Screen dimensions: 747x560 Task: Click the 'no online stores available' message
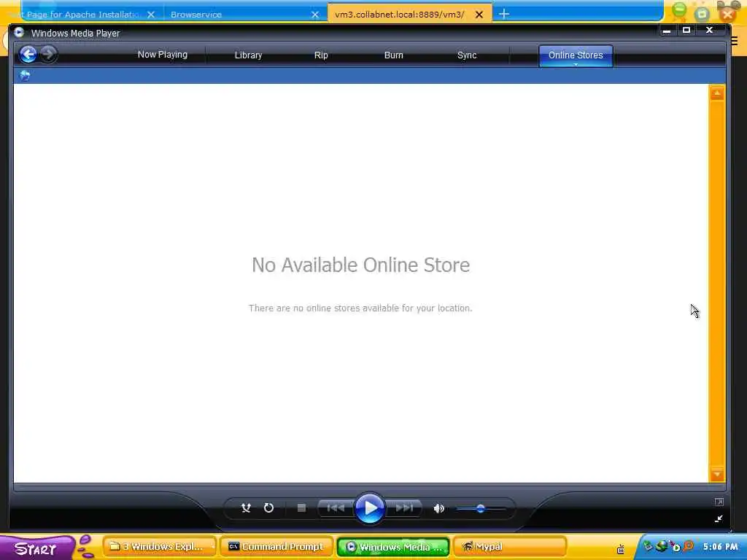[360, 308]
